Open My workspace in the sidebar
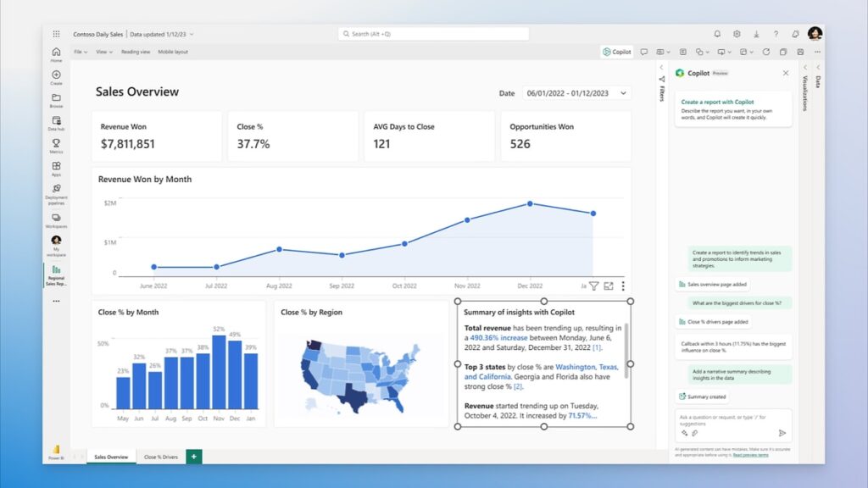Image resolution: width=868 pixels, height=488 pixels. 56,247
